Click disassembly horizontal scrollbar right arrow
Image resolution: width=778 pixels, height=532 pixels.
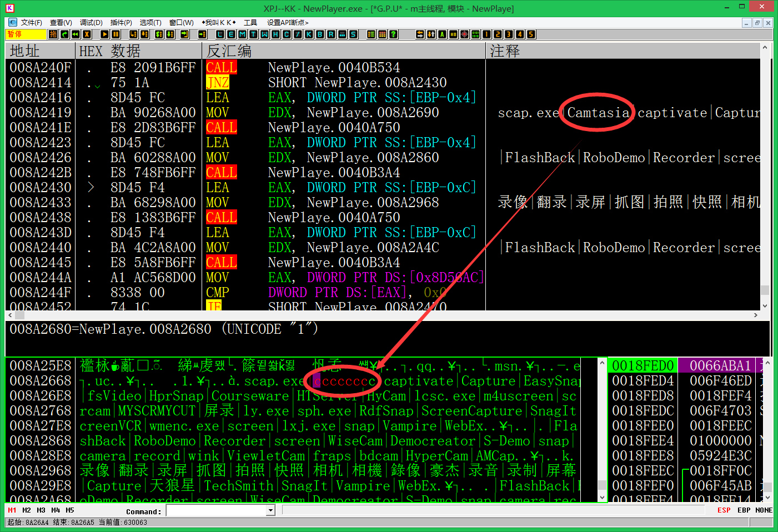tap(756, 315)
